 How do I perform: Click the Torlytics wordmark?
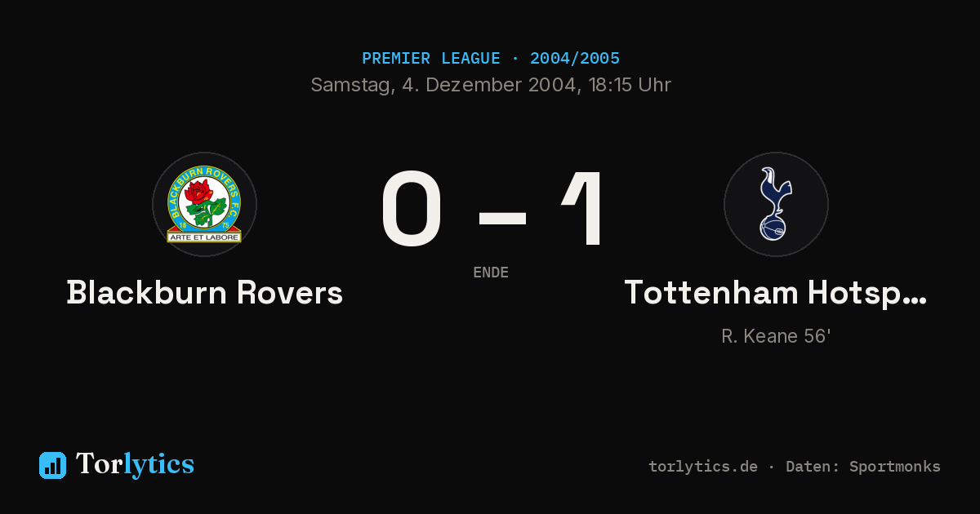click(x=135, y=464)
